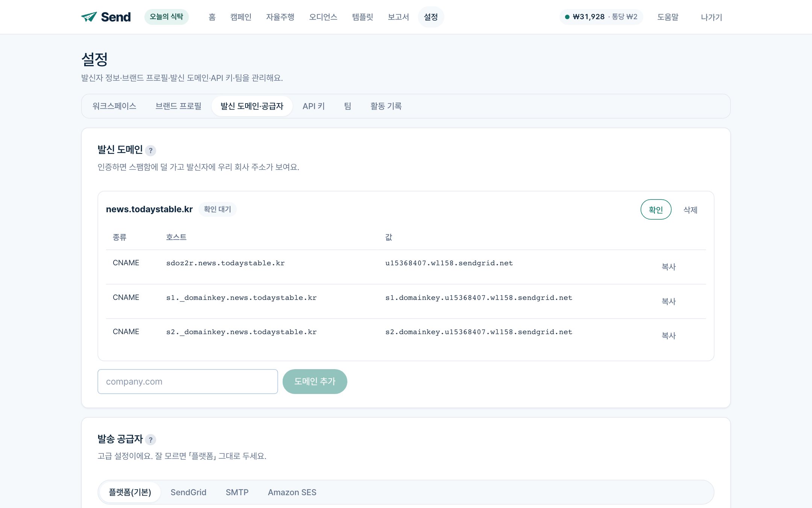
Task: Go to the 캠페인 menu
Action: pyautogui.click(x=241, y=17)
